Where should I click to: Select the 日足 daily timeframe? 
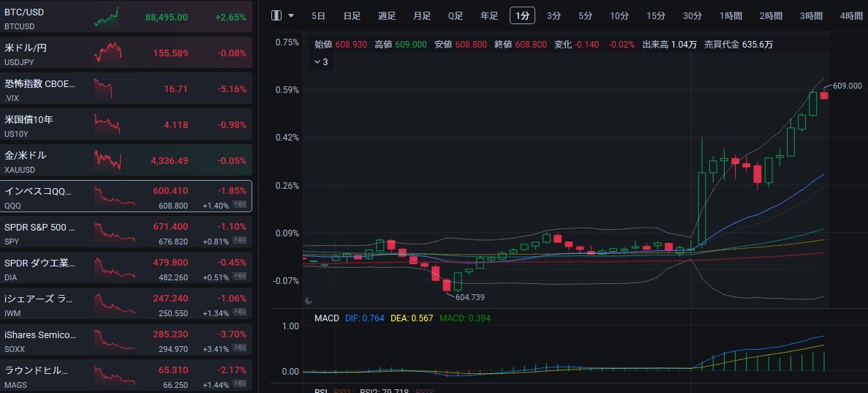click(352, 15)
